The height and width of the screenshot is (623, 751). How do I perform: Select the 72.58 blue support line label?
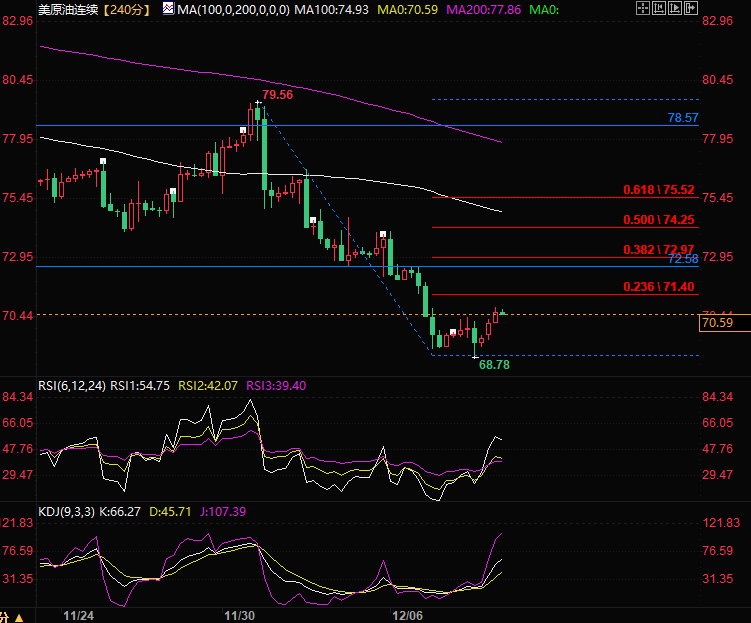682,259
